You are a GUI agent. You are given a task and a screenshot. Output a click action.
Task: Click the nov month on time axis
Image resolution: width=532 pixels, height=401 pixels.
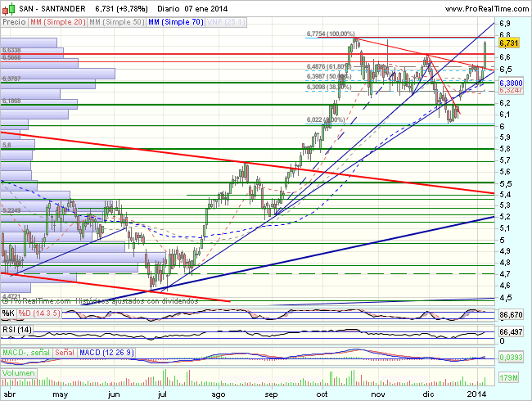tap(378, 394)
